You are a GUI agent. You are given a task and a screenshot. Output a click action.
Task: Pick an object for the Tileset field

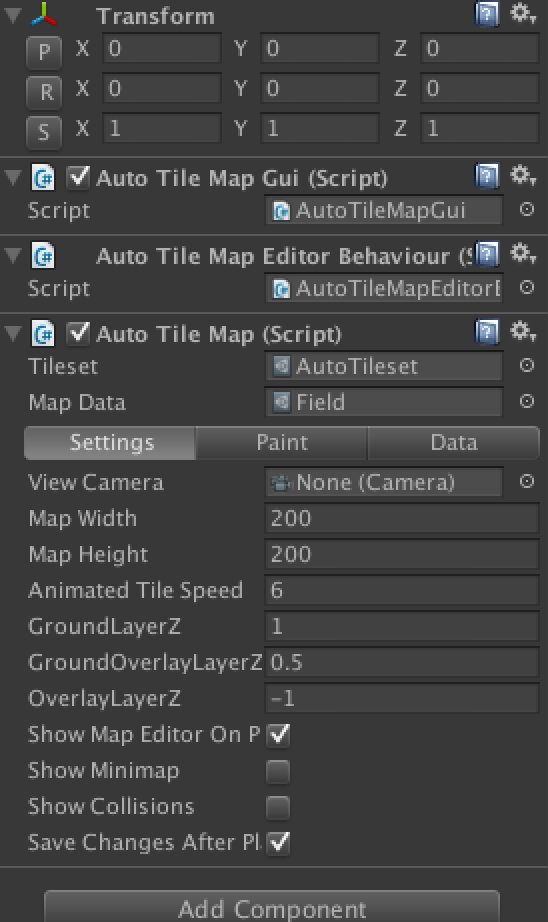click(527, 366)
